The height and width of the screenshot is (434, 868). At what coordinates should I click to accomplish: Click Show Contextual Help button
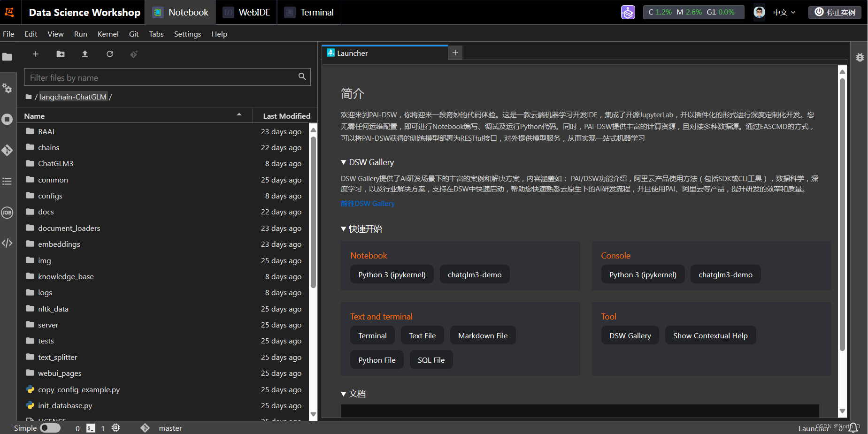pyautogui.click(x=710, y=335)
